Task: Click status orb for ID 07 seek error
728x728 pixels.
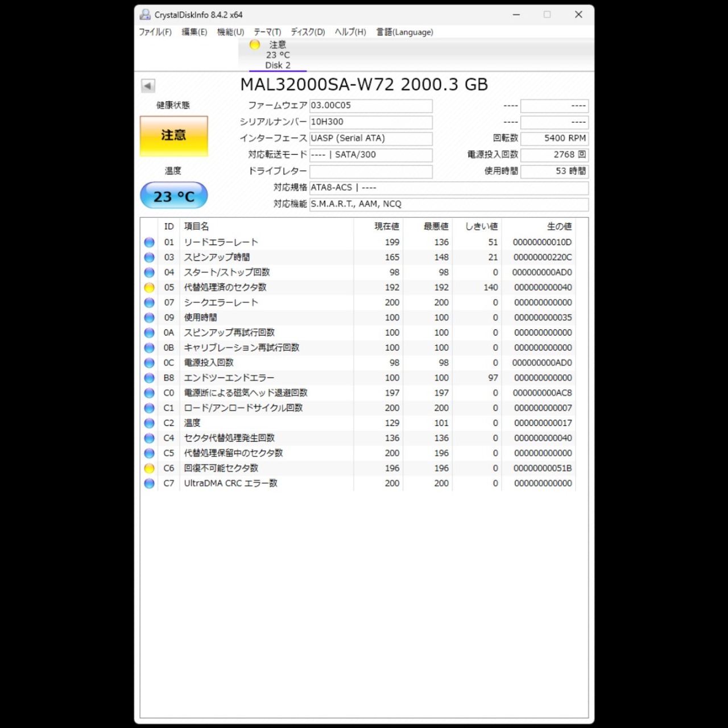Action: 150,303
